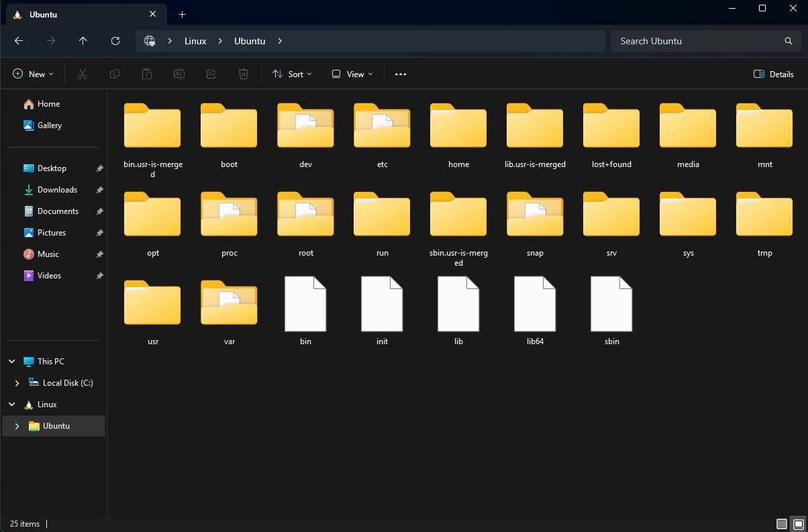Screen dimensions: 808x532
Task: Select the mnt folder
Action: (x=765, y=136)
